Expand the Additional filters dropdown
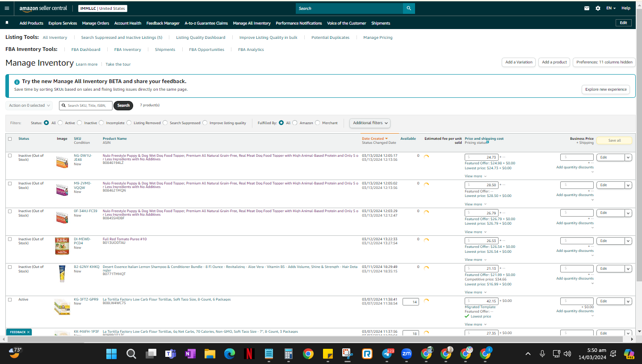 370,123
